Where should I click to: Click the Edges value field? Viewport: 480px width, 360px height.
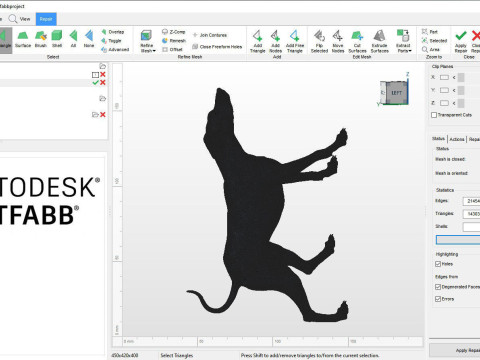[471, 201]
